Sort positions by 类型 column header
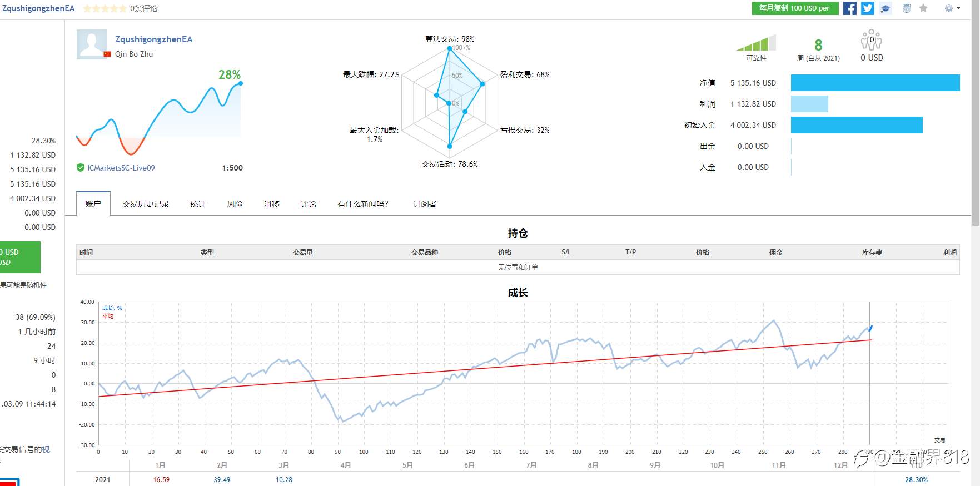 coord(207,252)
